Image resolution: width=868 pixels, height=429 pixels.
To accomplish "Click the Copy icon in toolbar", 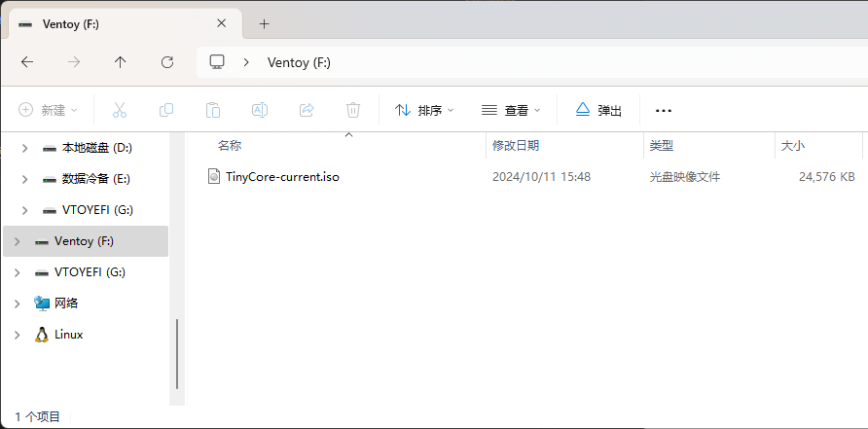I will click(x=166, y=110).
